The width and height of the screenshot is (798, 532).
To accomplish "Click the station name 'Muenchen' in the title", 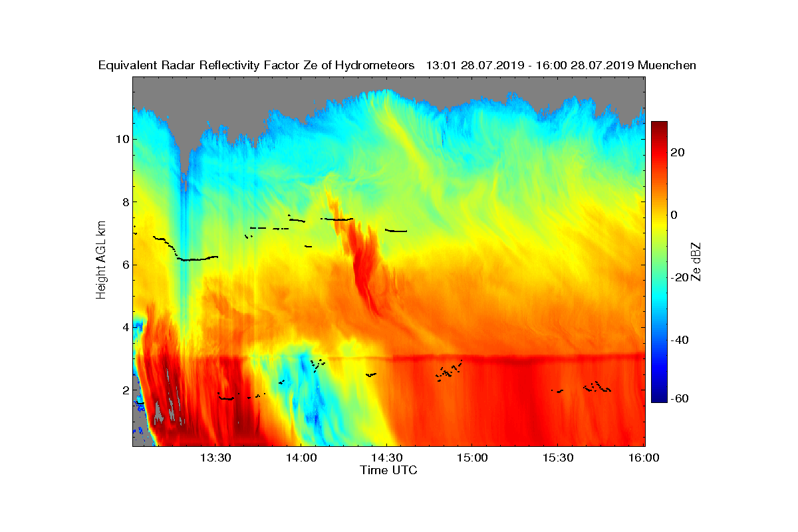I will pos(667,65).
